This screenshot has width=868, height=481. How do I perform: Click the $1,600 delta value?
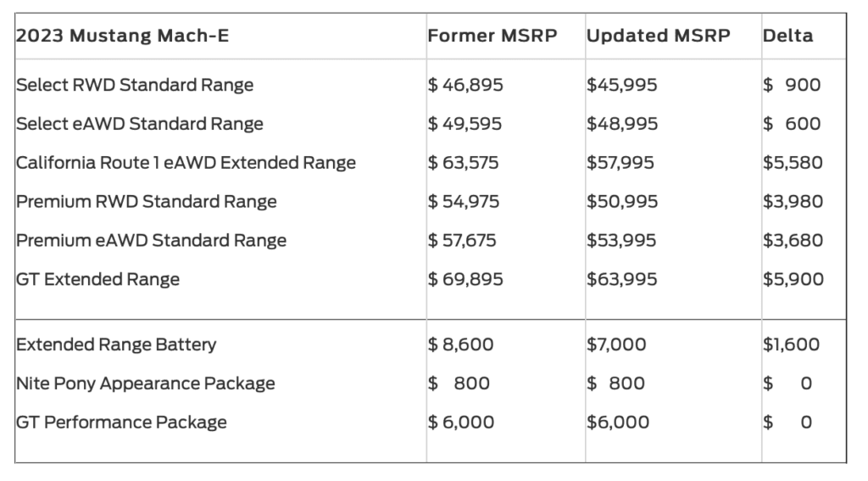[x=791, y=344]
